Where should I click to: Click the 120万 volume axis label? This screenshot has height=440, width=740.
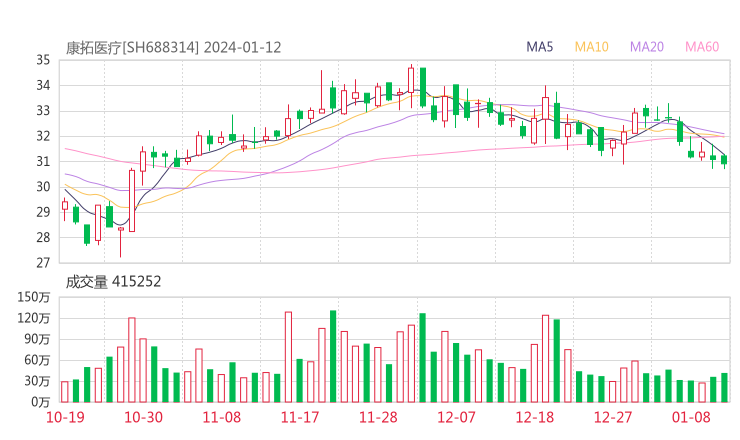(34, 318)
